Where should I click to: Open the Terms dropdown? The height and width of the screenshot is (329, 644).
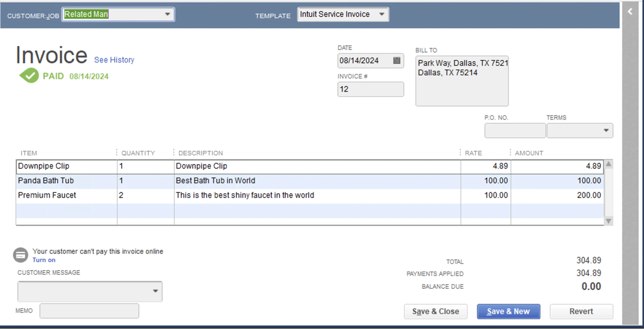point(606,130)
